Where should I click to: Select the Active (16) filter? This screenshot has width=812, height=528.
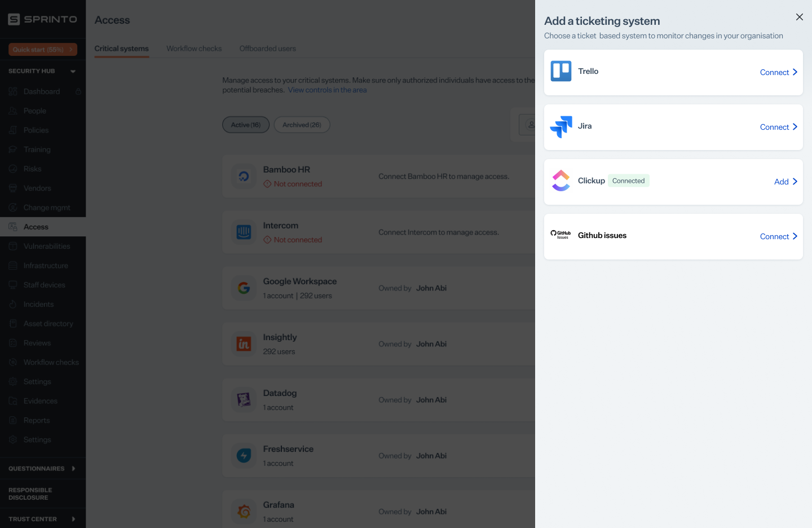click(x=246, y=125)
